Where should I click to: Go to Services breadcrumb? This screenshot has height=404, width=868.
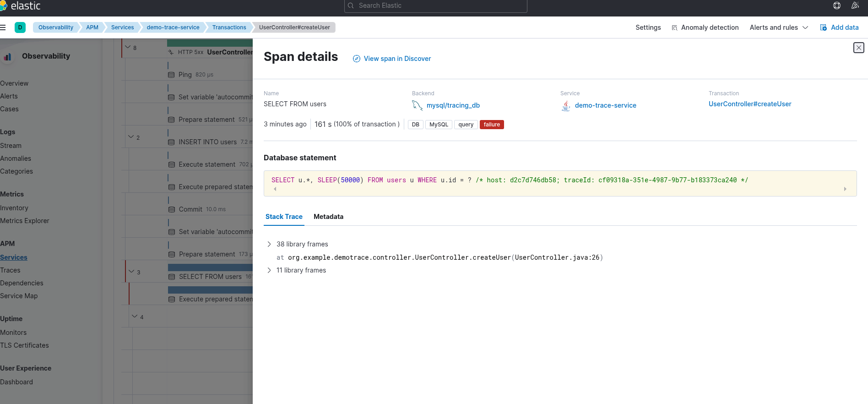click(123, 27)
